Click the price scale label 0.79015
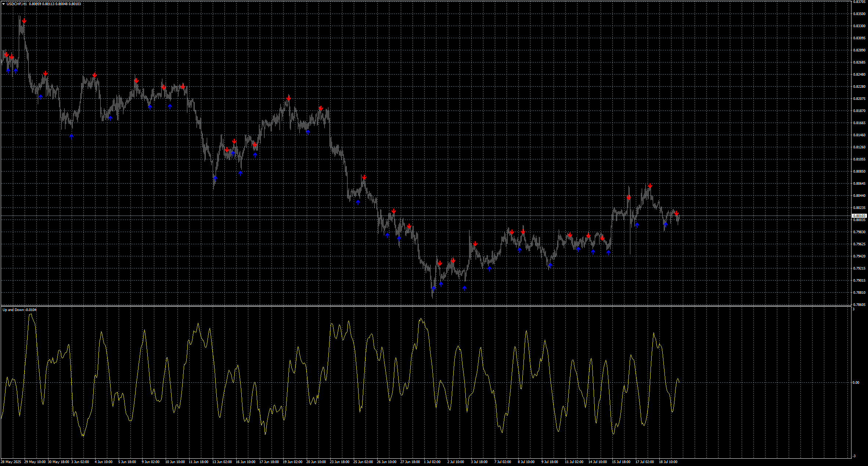 tap(858, 281)
